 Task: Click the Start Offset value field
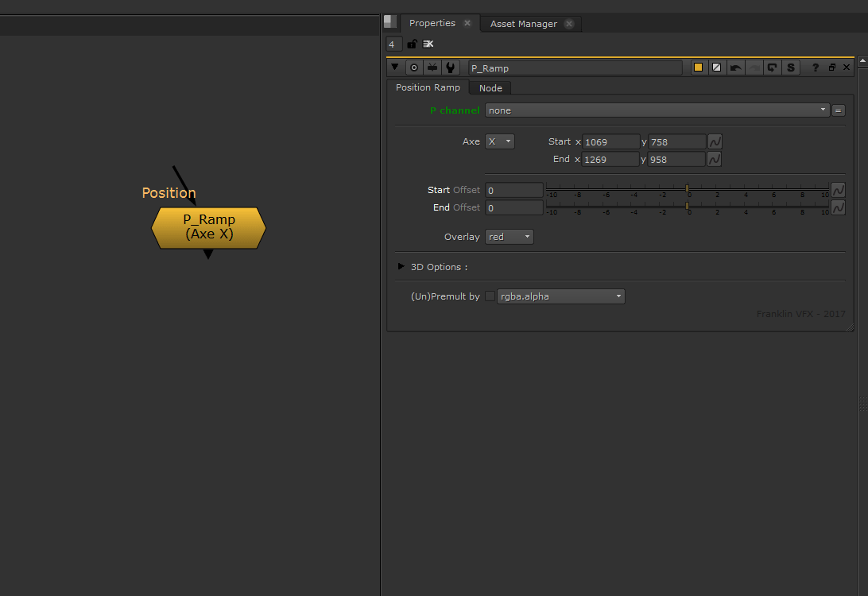513,190
